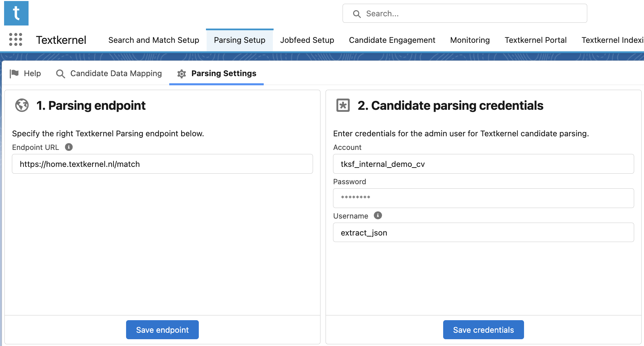644x346 pixels.
Task: Focus the global Search field
Action: [x=465, y=14]
